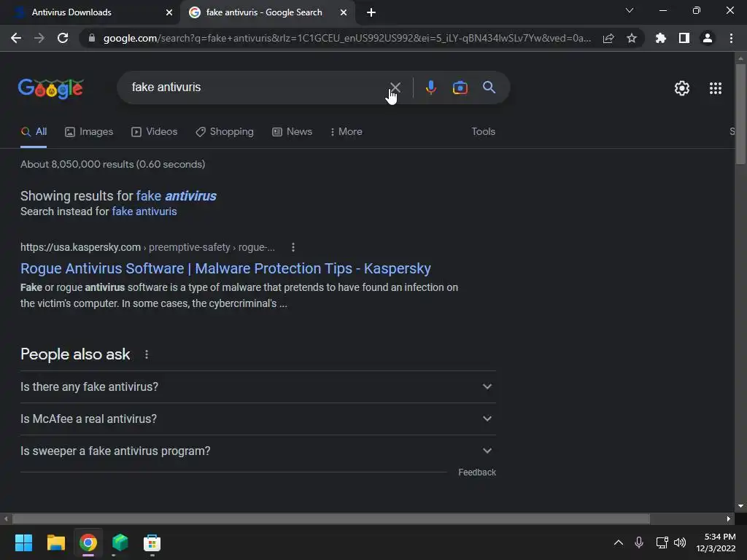Click the Chrome taskbar icon
This screenshot has height=560, width=747.
(x=88, y=542)
